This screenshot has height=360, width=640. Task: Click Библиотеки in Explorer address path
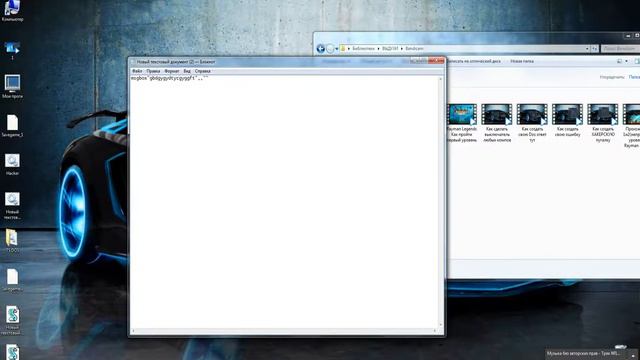click(363, 49)
